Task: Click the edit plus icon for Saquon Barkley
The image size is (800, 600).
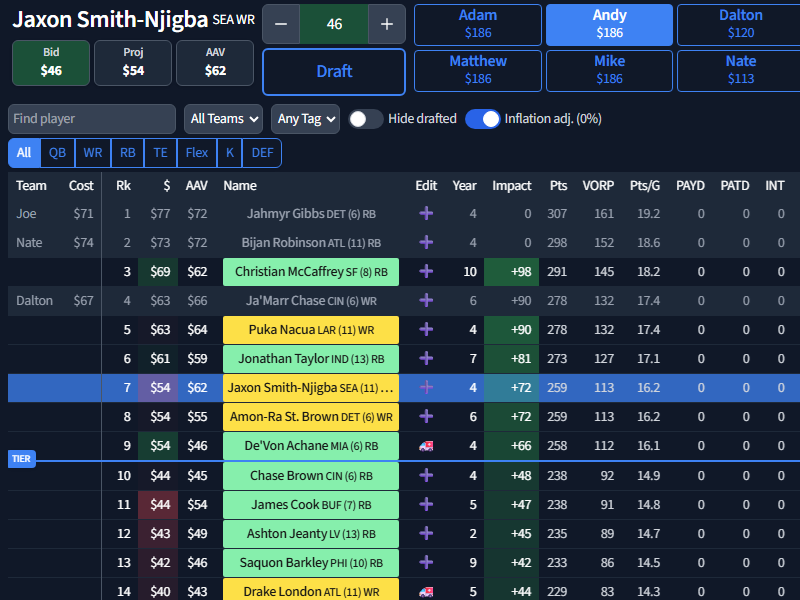Action: coord(426,563)
